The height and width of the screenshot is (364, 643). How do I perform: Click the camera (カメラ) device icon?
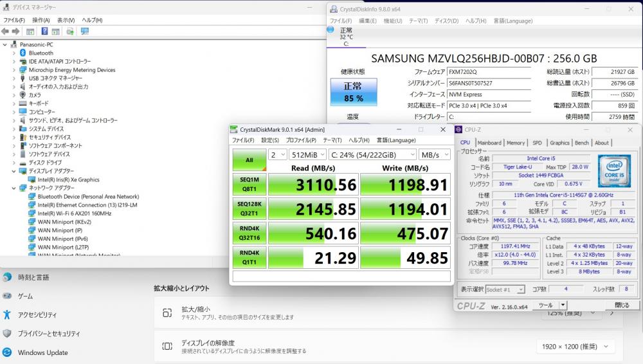(x=23, y=95)
